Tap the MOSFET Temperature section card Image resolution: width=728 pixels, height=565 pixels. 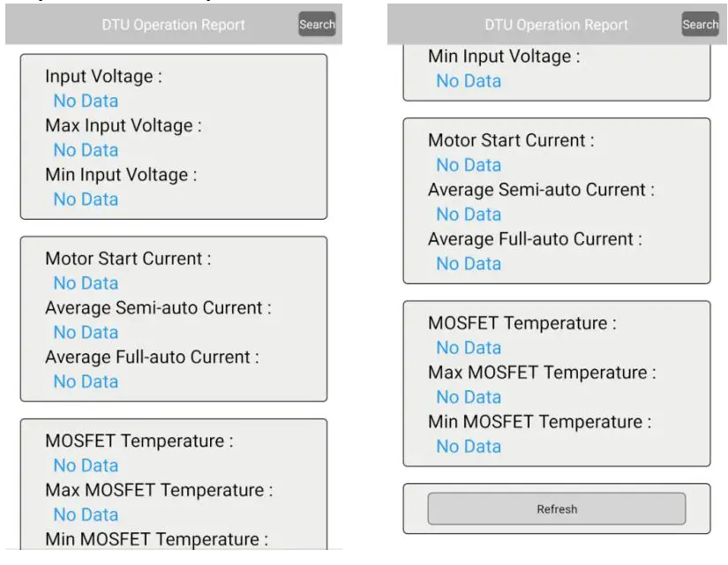(172, 490)
